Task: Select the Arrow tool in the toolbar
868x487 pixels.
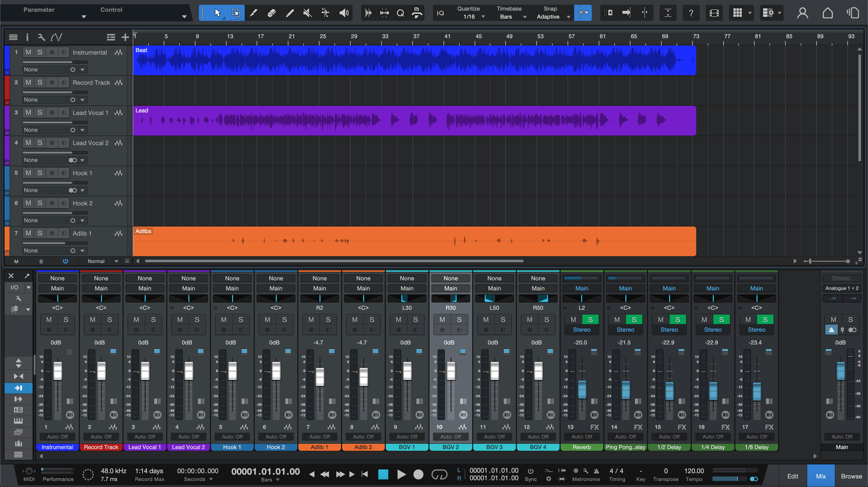Action: (x=217, y=13)
